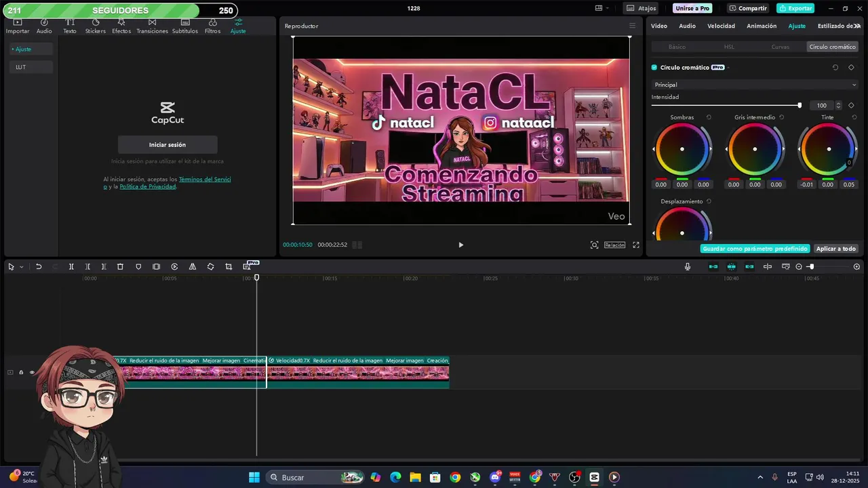This screenshot has height=488, width=868.
Task: Click the taskbar Buscar search box
Action: pos(316,477)
